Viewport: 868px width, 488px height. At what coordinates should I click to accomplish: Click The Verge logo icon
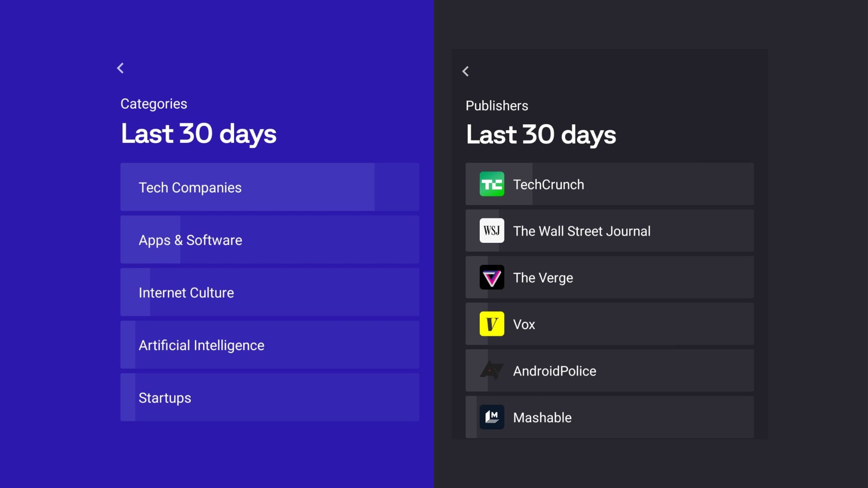(492, 277)
